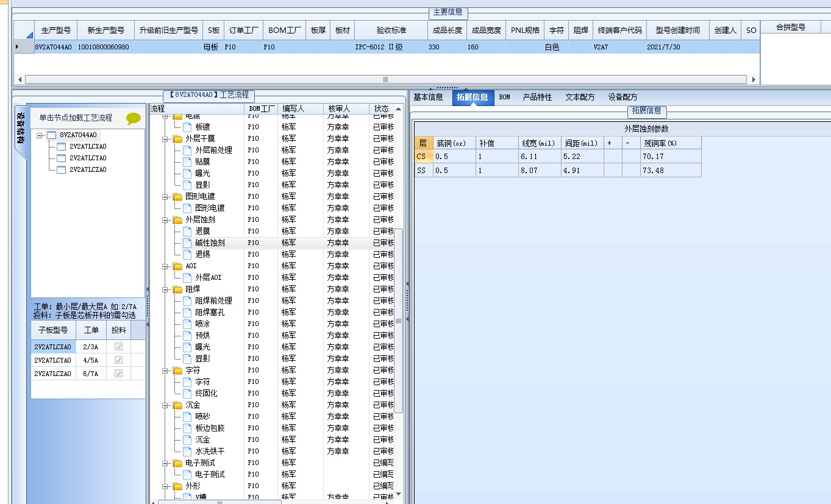Click the page icon of 外层AOI
The image size is (831, 504).
click(x=187, y=277)
